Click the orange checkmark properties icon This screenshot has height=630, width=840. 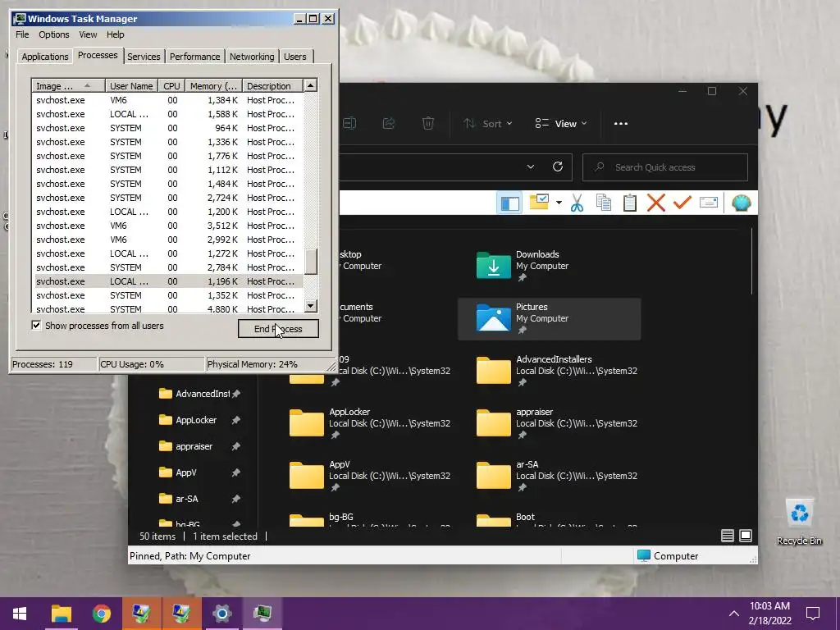click(682, 203)
